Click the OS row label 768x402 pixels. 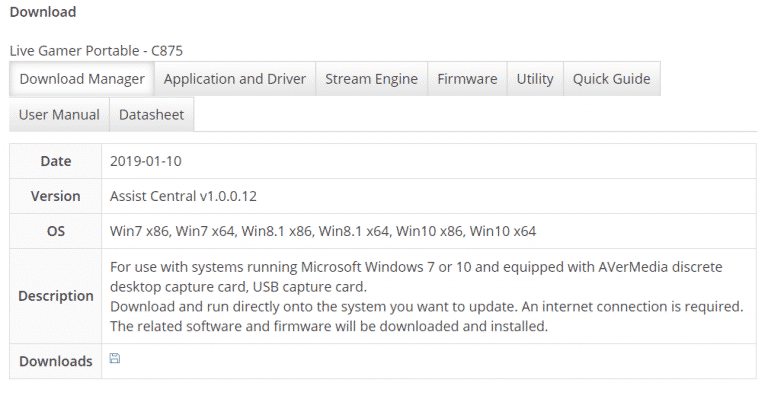click(56, 231)
